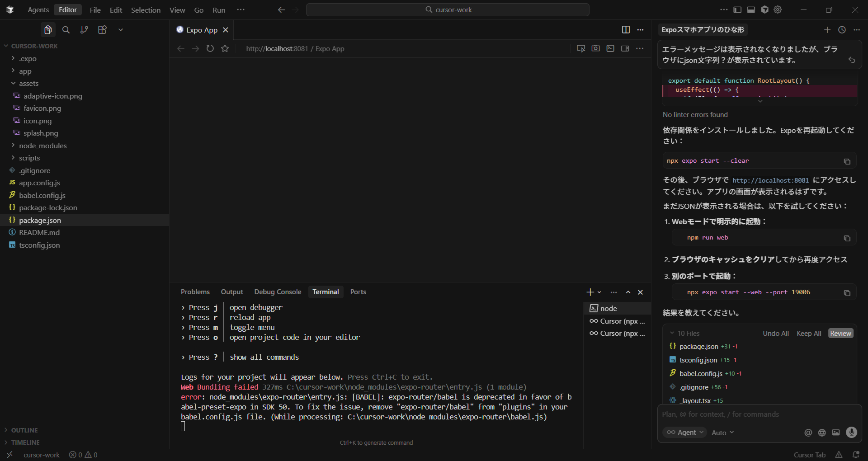Open the Agent mode dropdown

coord(685,433)
